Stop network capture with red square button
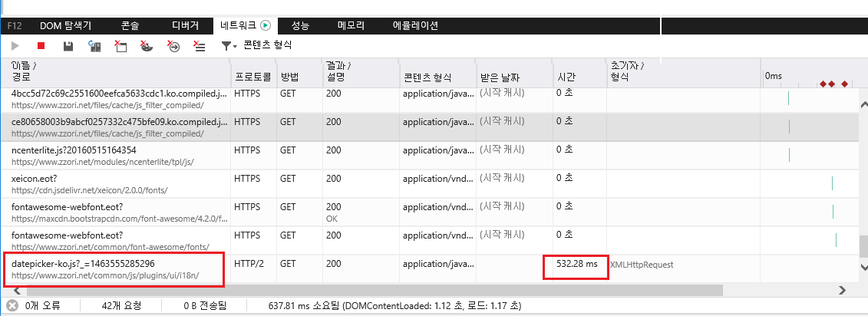 (41, 46)
